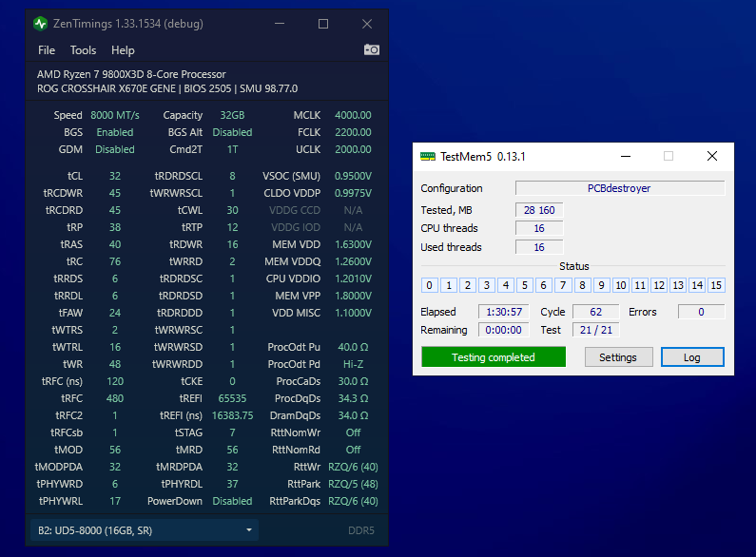Maximize the ZenTimings window
This screenshot has width=756, height=557.
pos(322,24)
